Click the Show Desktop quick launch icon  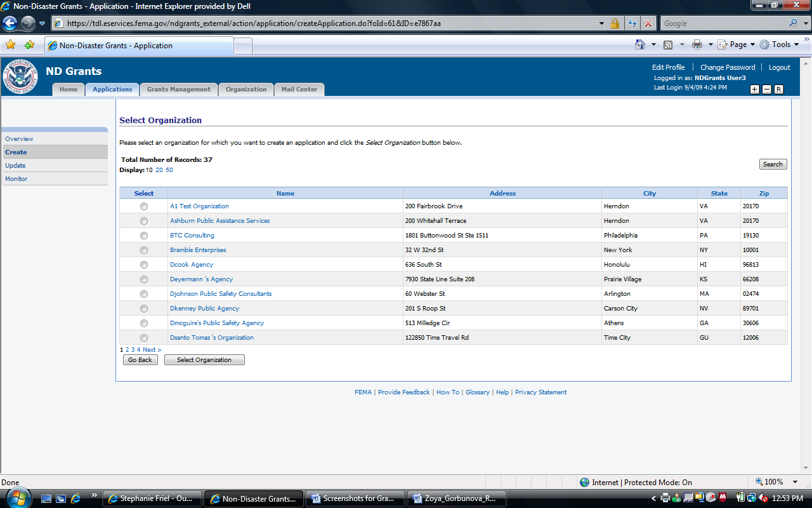pos(46,498)
